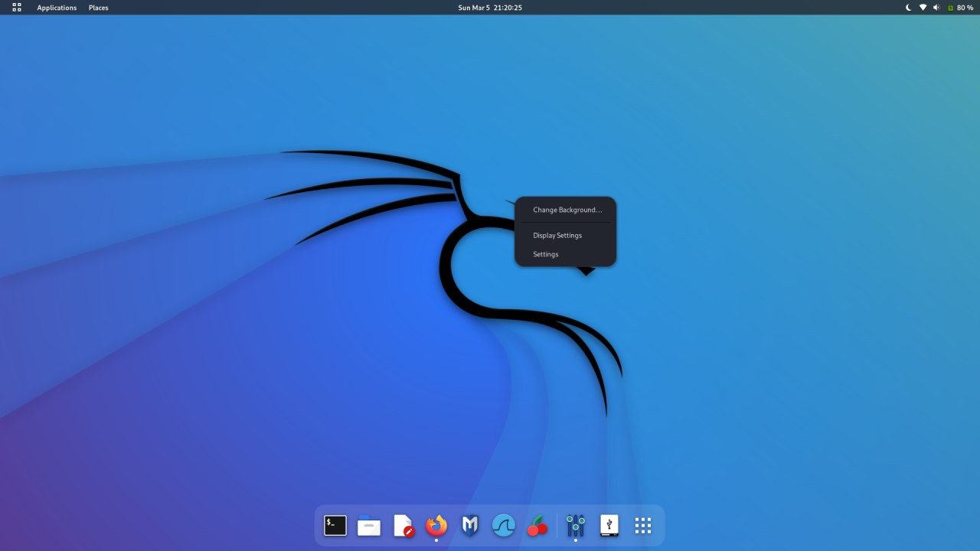Click the USB drive dock icon

pos(609,526)
